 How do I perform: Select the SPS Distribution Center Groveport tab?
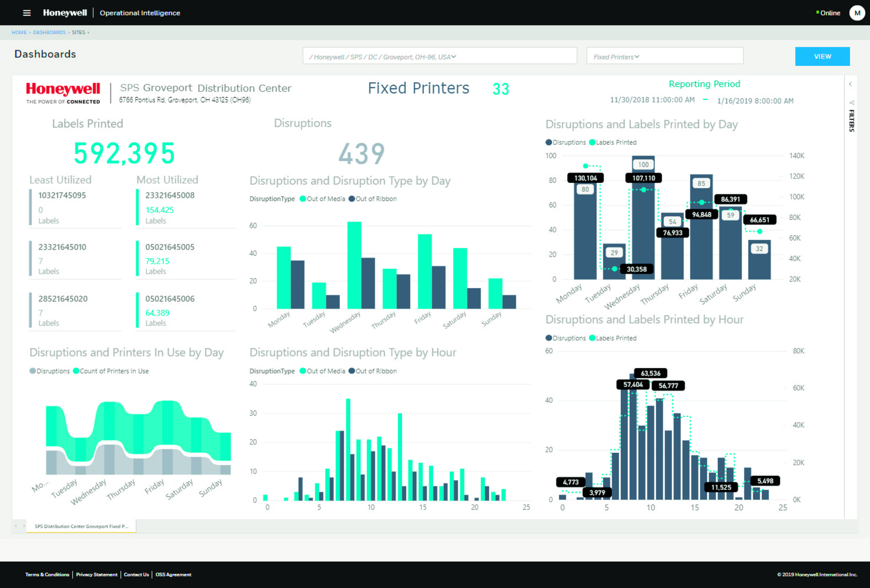pyautogui.click(x=81, y=526)
